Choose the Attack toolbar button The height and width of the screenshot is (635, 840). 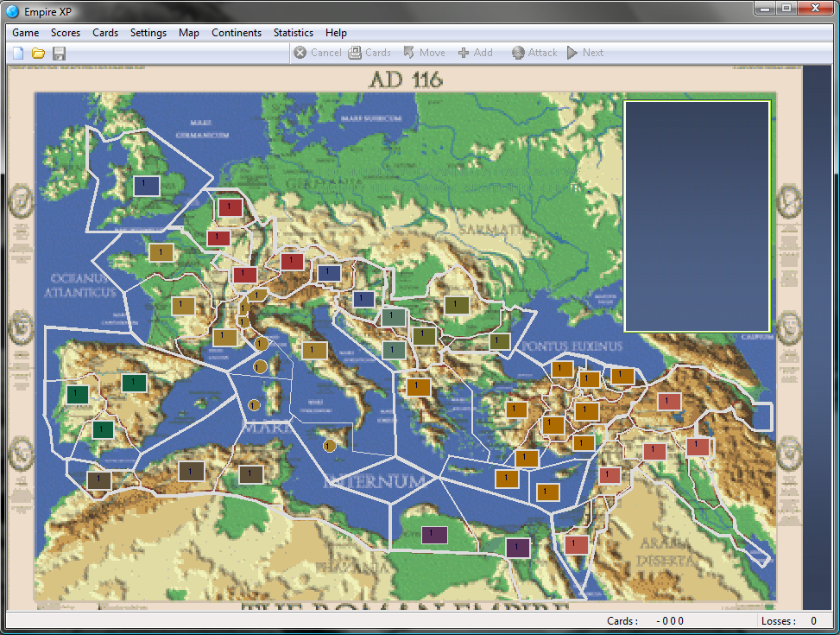(534, 53)
